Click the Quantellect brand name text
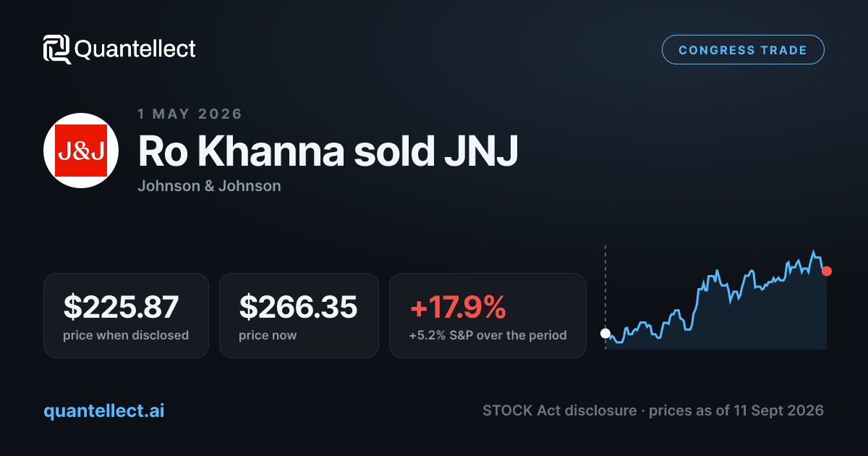The width and height of the screenshot is (868, 456). point(135,49)
